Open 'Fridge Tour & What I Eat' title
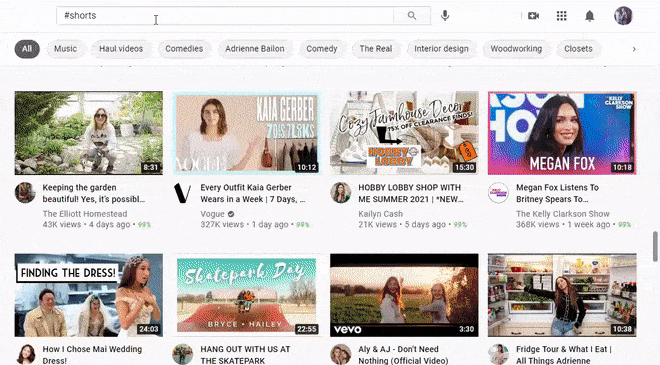 tap(564, 354)
